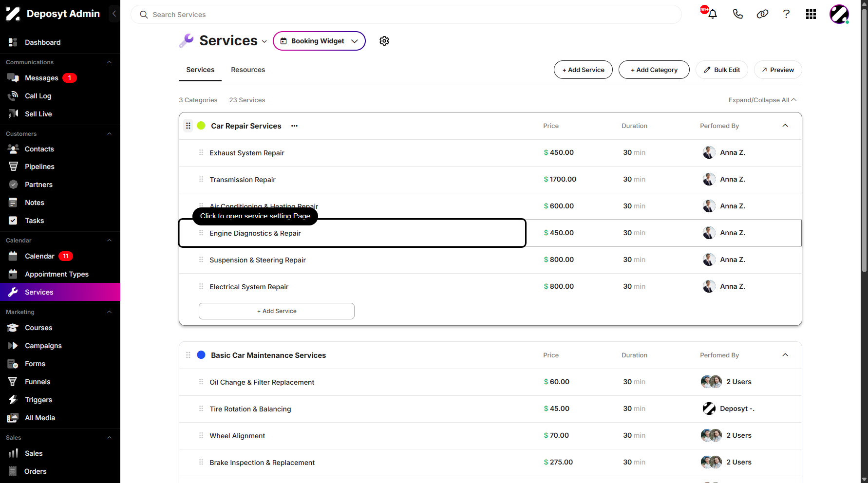
Task: Open the Transmission Repair service
Action: pyautogui.click(x=242, y=180)
